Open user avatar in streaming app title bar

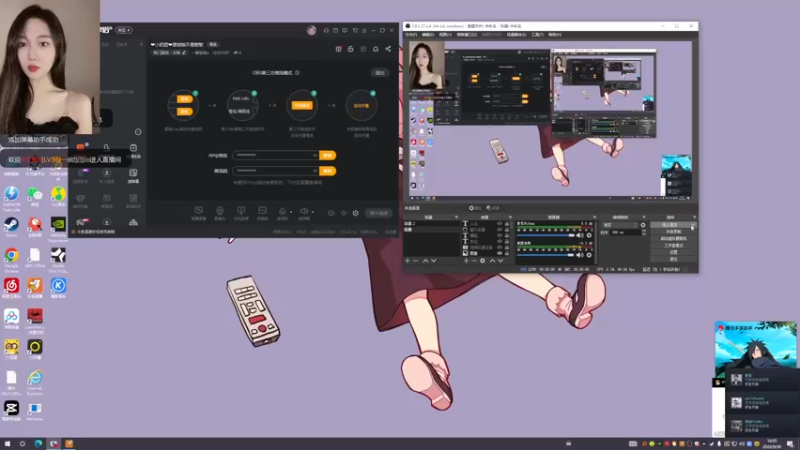(311, 31)
